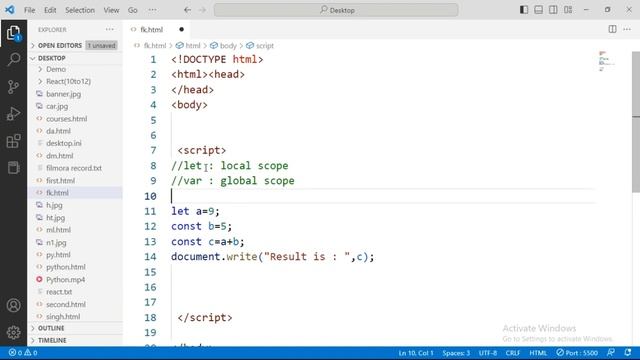Open Python.mp4 in the explorer
The height and width of the screenshot is (360, 640).
tap(75, 280)
